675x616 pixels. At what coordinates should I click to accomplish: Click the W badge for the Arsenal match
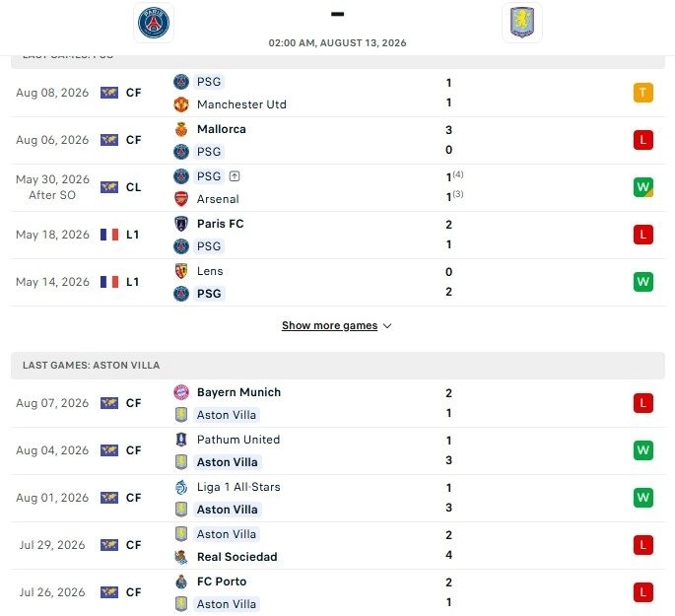(643, 187)
